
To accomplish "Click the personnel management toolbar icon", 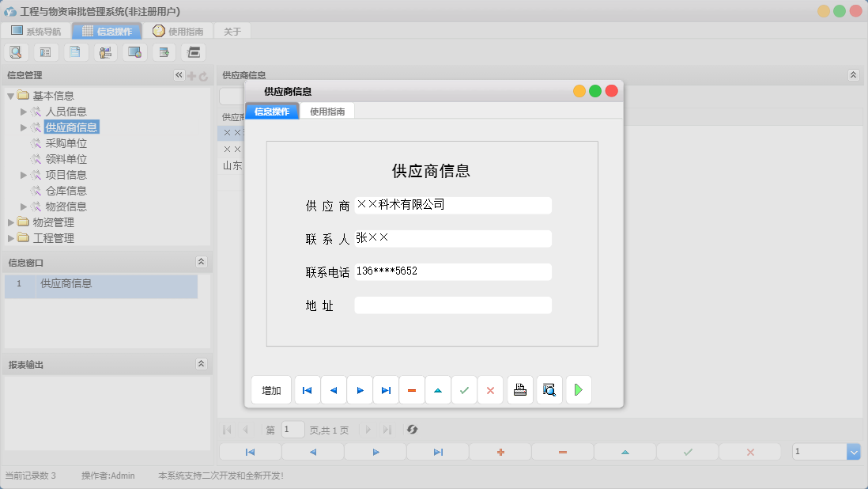I will click(105, 51).
